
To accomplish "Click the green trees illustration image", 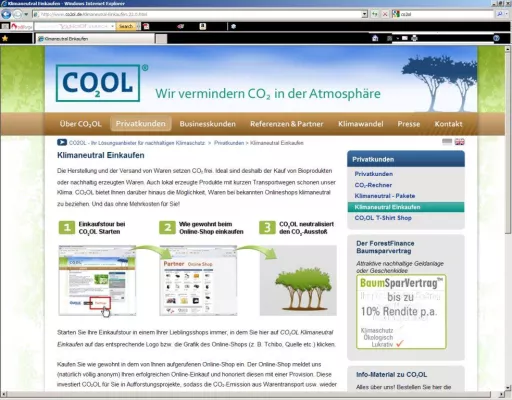I will [x=298, y=280].
